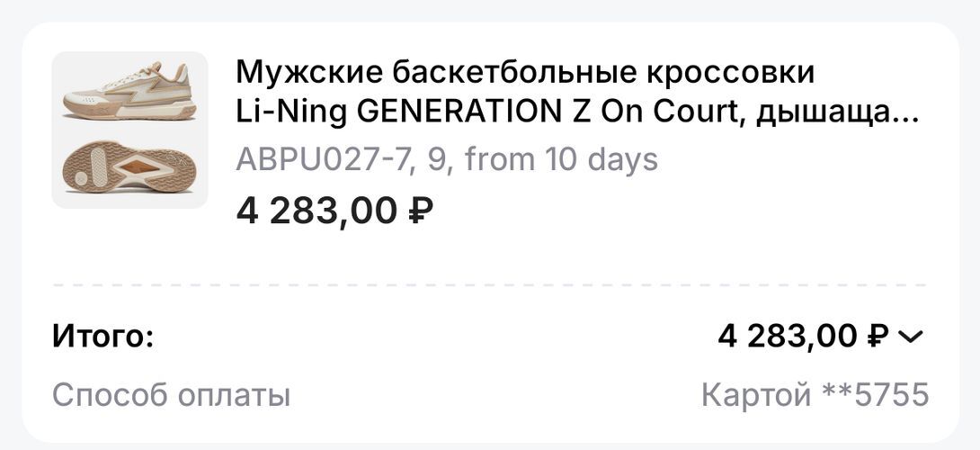980x450 pixels.
Task: Open the sneaker product thumbnail
Action: click(129, 130)
